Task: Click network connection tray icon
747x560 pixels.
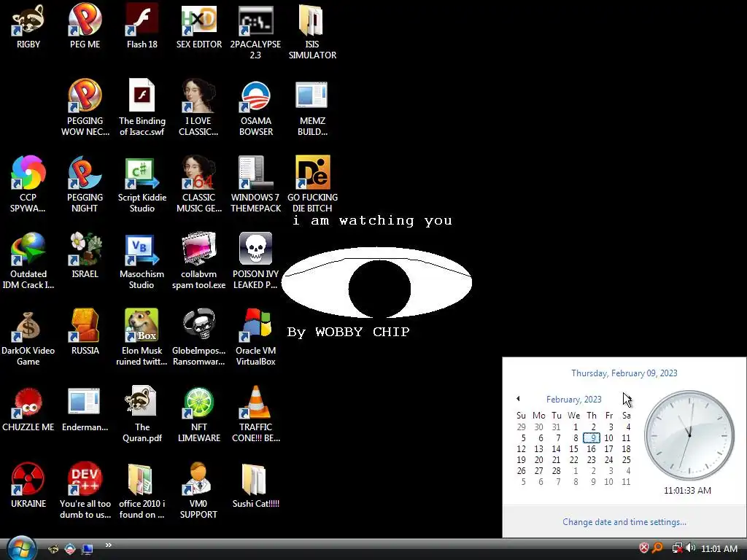Action: click(677, 548)
